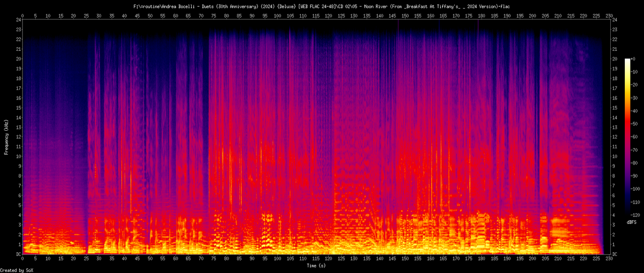Click the "dBFS" label under the color scale

[632, 222]
